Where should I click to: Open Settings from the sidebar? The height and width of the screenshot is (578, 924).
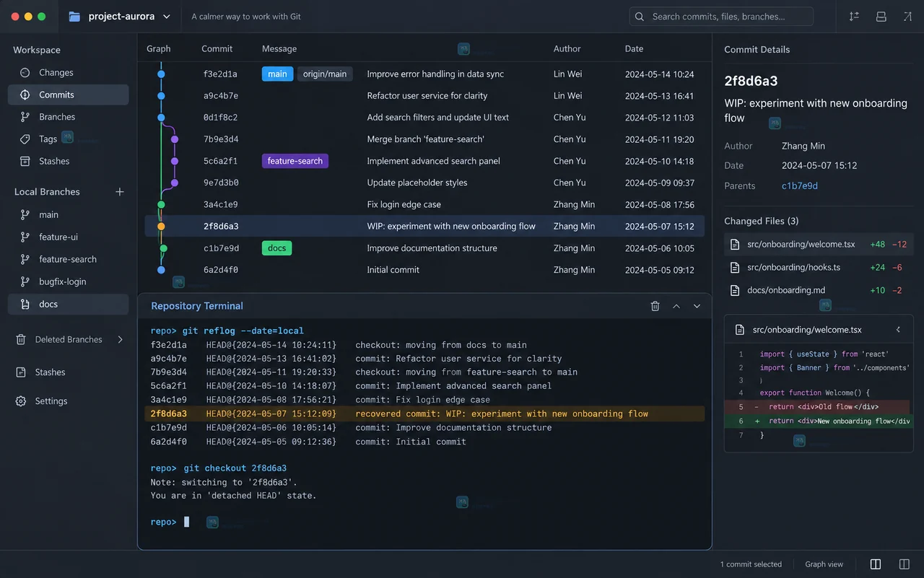(x=51, y=401)
